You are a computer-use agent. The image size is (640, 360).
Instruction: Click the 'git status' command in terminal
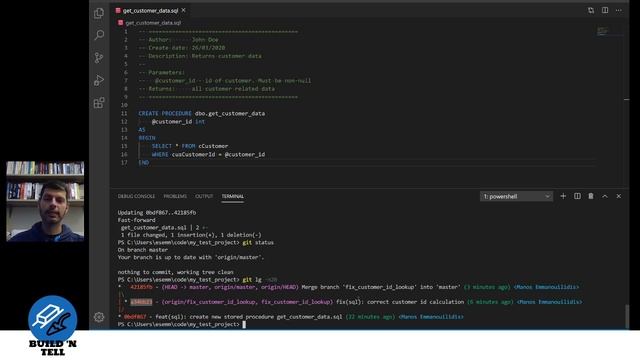pos(258,242)
